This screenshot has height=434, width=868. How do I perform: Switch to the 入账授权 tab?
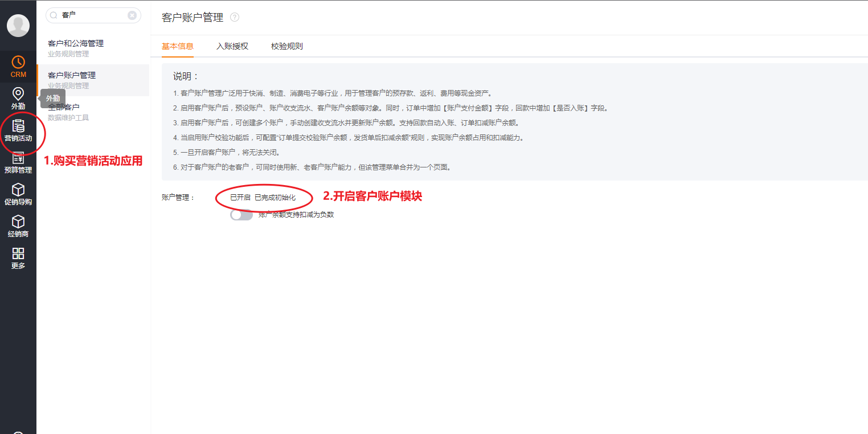(x=232, y=46)
